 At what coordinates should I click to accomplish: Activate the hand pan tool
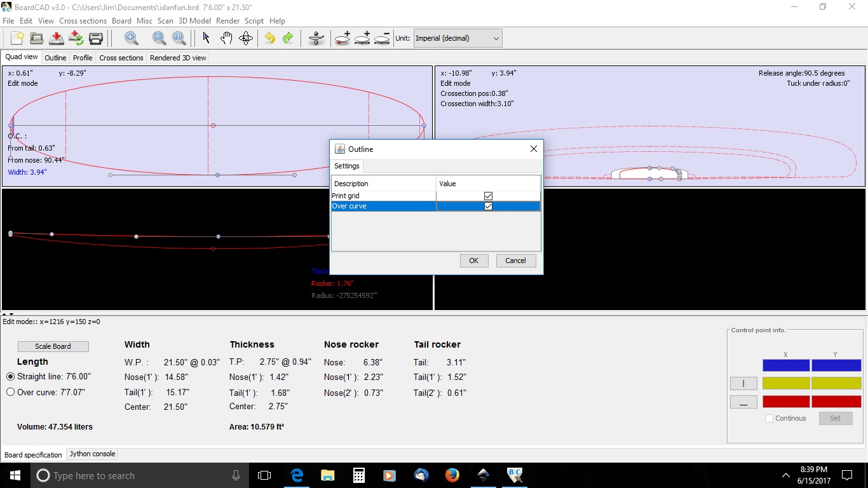click(226, 38)
